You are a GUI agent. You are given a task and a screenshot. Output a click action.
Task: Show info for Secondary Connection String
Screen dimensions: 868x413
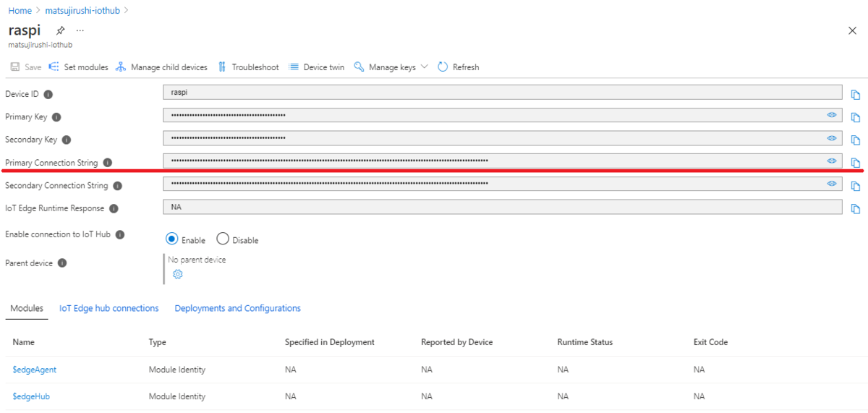[x=118, y=186]
